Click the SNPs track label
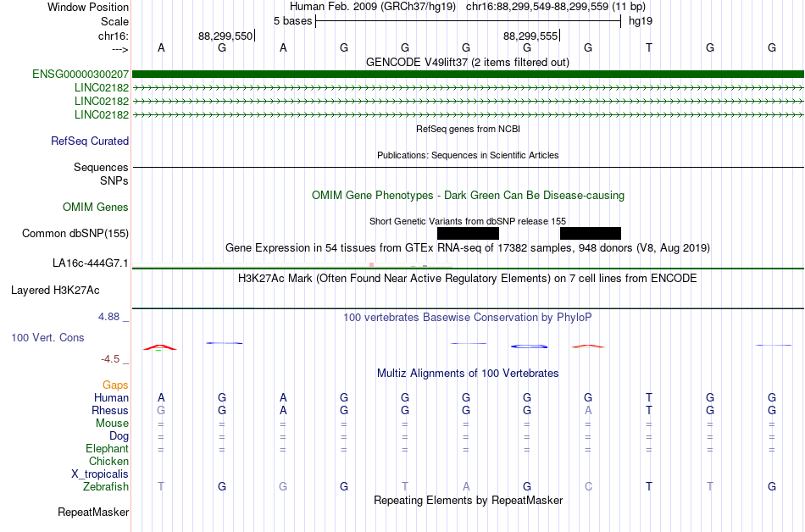Image resolution: width=805 pixels, height=532 pixels. (114, 180)
